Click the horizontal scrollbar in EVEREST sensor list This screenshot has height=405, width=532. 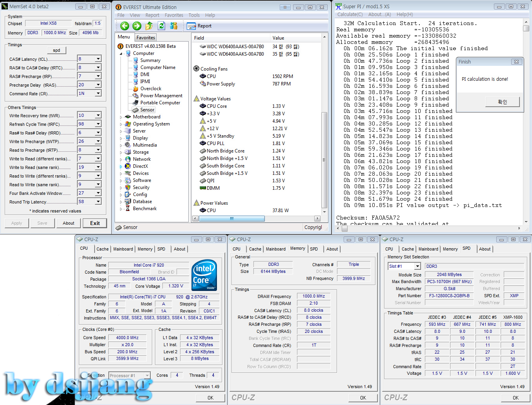[231, 218]
